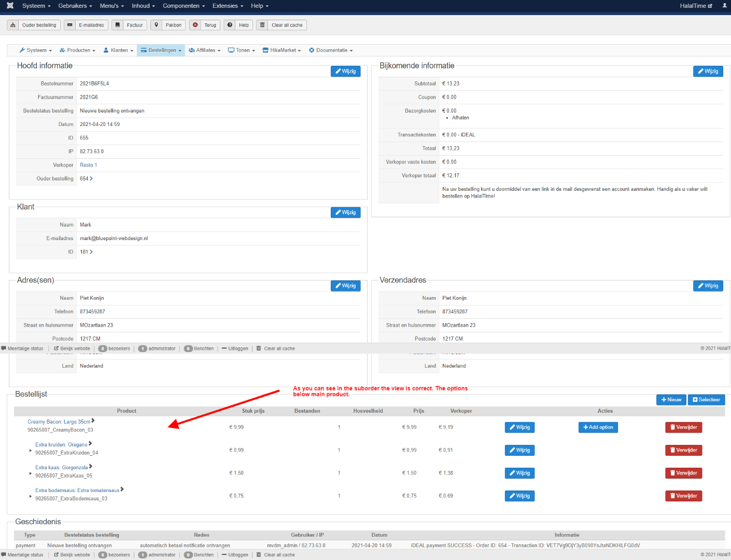The image size is (731, 560).
Task: Click the trash icon in the top toolbar
Action: (x=262, y=25)
